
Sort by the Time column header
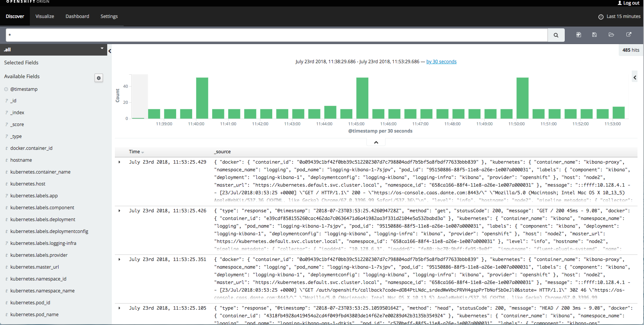point(136,152)
